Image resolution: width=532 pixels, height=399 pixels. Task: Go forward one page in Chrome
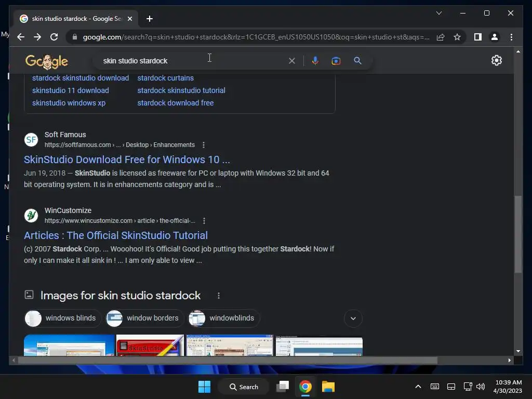[x=37, y=37]
